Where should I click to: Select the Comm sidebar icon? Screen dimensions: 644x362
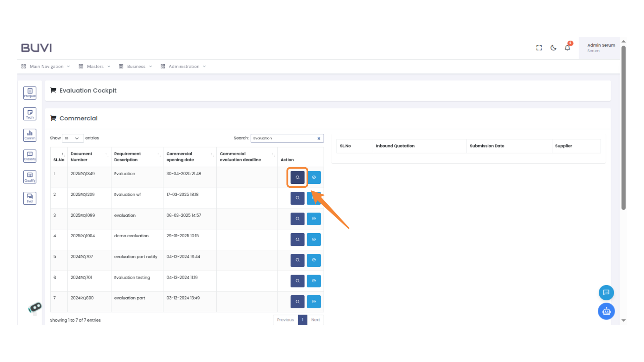click(30, 135)
